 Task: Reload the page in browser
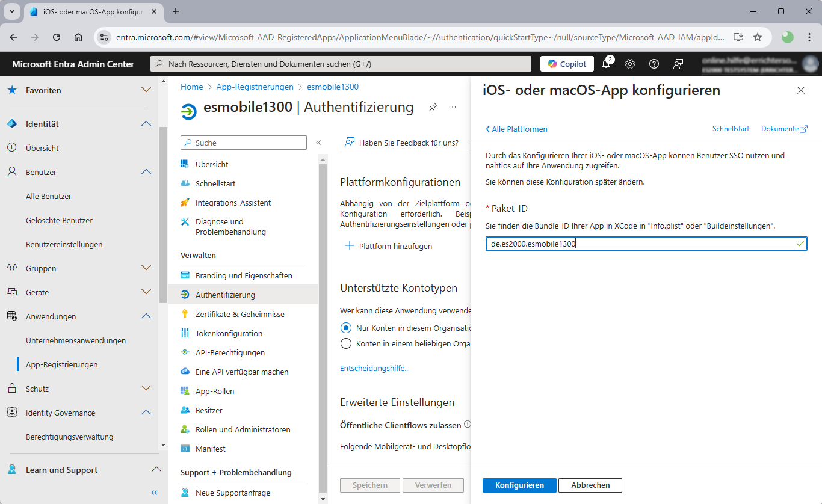point(57,37)
